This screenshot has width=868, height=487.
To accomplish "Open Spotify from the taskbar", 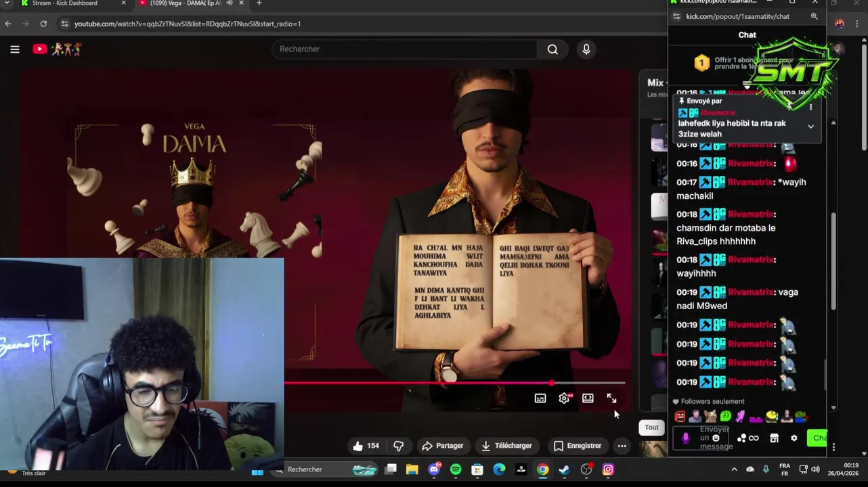I will pyautogui.click(x=456, y=470).
